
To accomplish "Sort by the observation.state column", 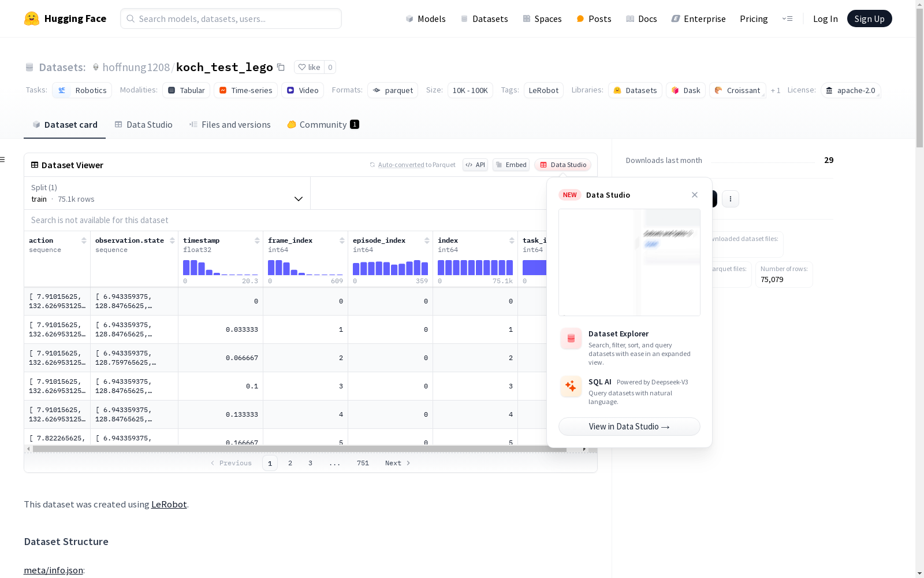I will click(x=172, y=240).
